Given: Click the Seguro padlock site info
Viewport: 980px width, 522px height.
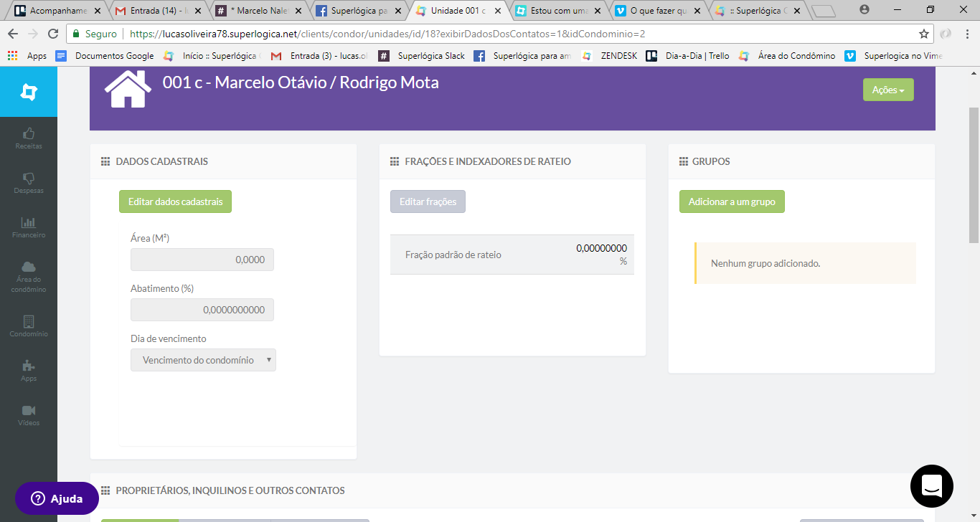Looking at the screenshot, I should tap(95, 34).
